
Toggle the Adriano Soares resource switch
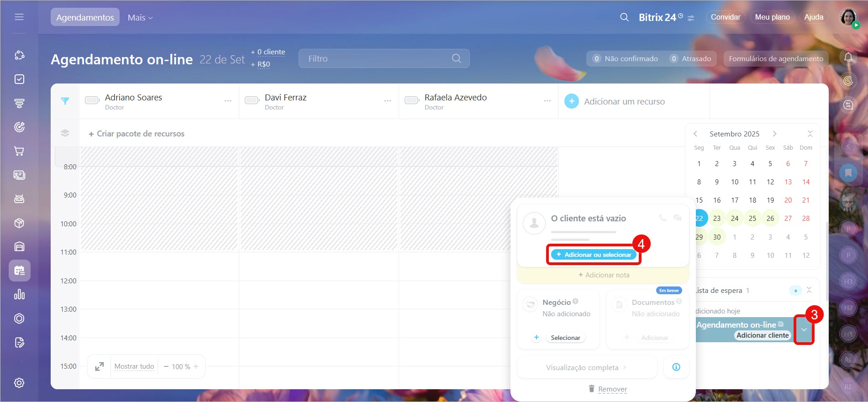click(92, 100)
